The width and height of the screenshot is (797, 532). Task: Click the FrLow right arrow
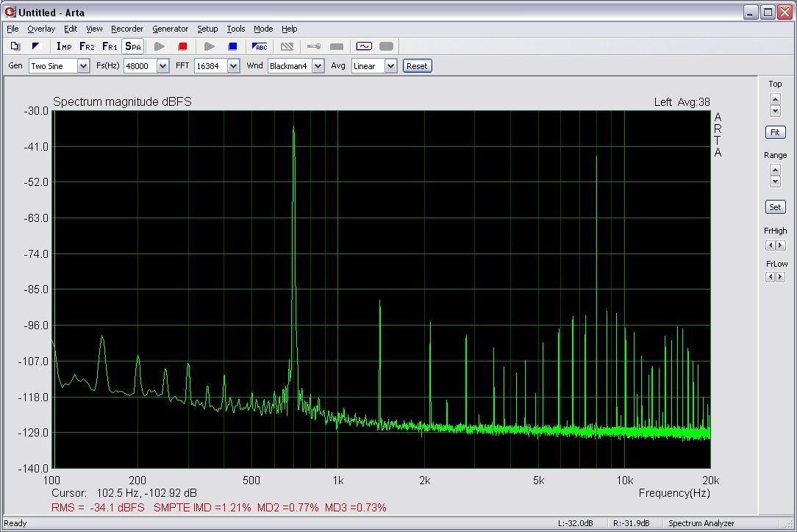pos(780,277)
